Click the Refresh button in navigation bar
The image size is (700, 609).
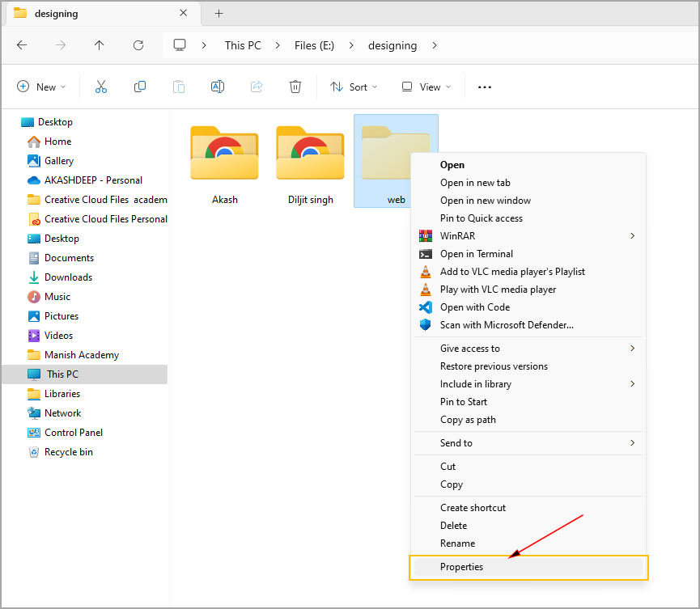[138, 45]
